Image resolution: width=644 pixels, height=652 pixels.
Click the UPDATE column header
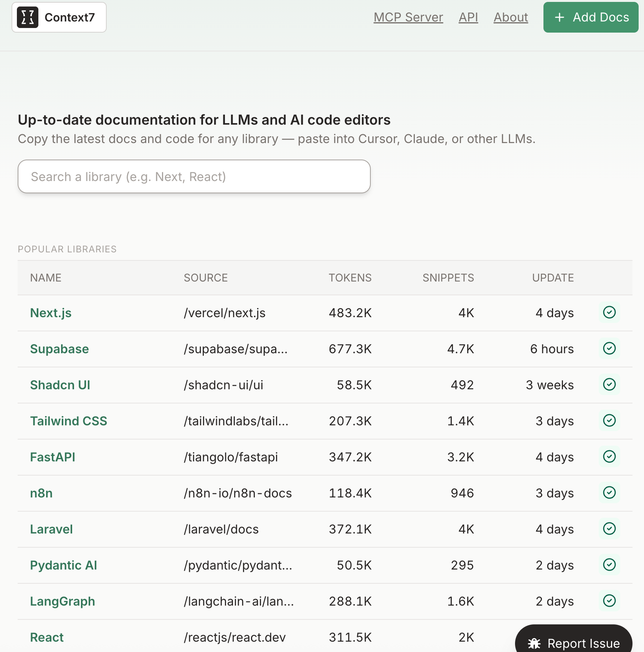[553, 278]
